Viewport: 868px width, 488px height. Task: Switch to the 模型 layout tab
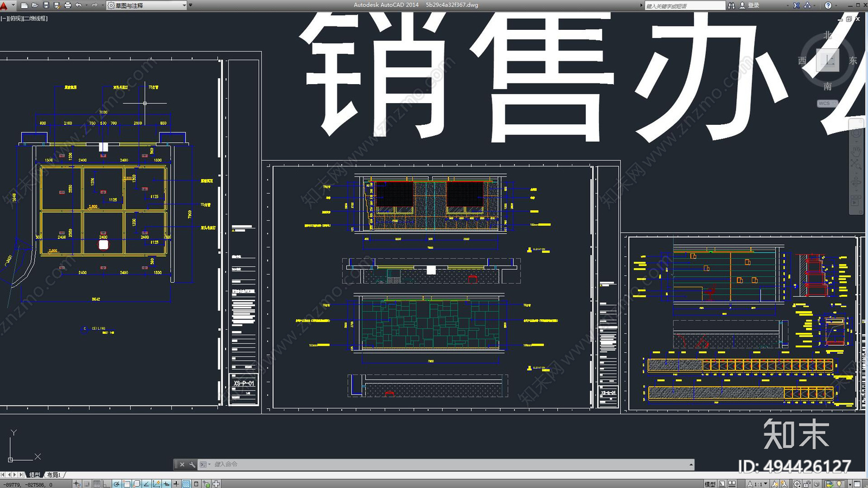(35, 475)
